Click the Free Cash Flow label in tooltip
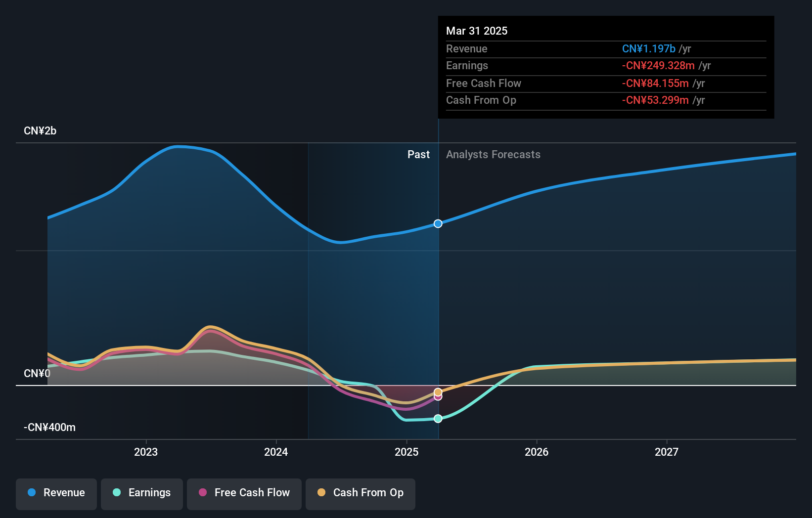The width and height of the screenshot is (812, 518). [x=484, y=84]
